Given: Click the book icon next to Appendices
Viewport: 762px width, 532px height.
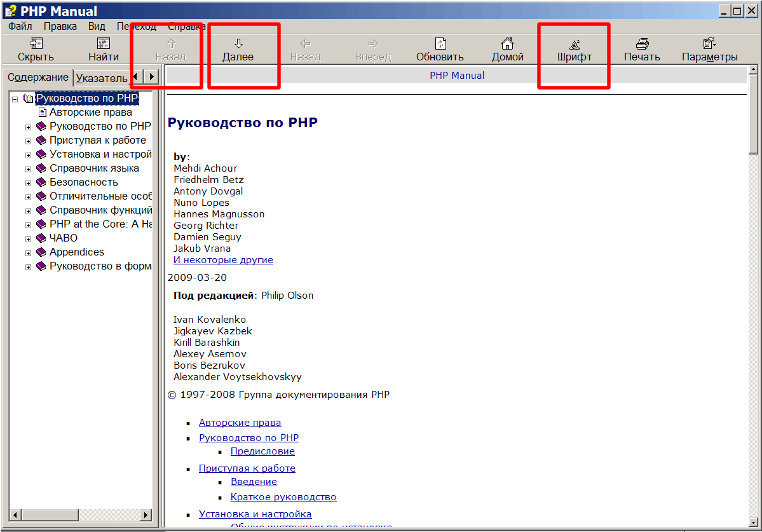Looking at the screenshot, I should point(41,252).
